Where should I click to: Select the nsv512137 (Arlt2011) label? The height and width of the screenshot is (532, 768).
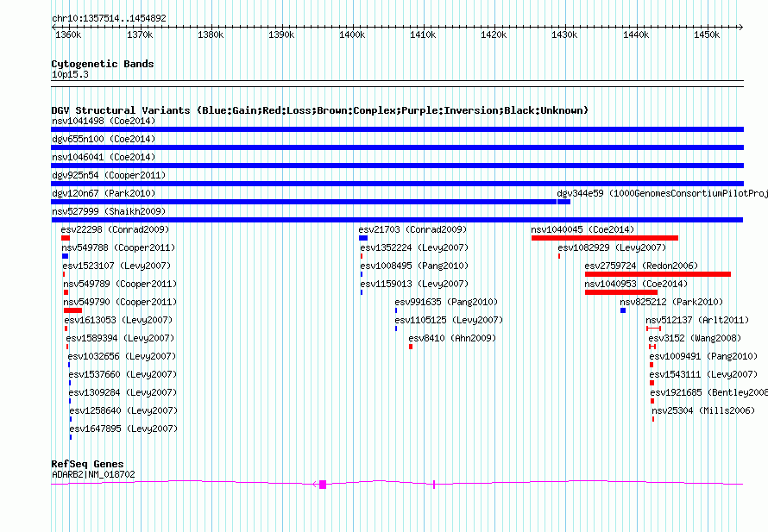(x=697, y=320)
